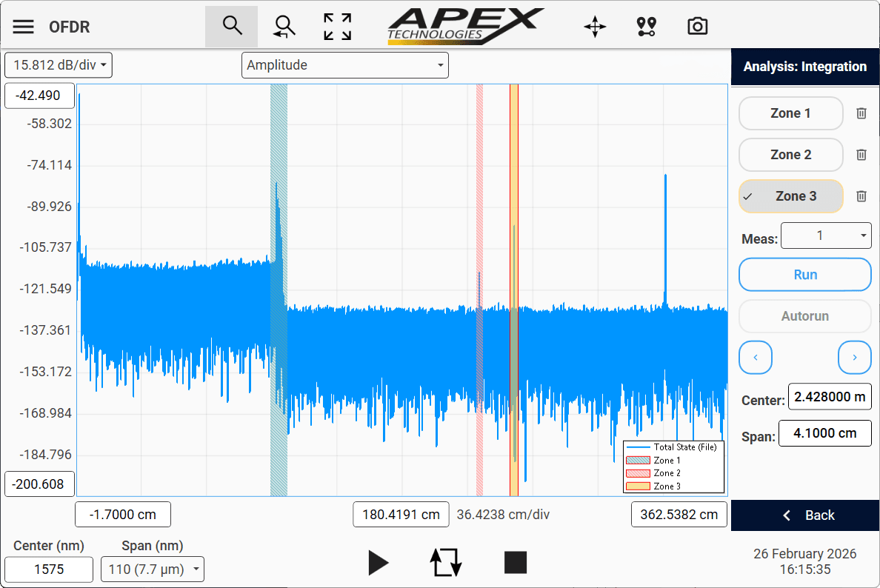Viewport: 880px width, 588px height.
Task: Select the zoom magnifier tool
Action: click(232, 27)
